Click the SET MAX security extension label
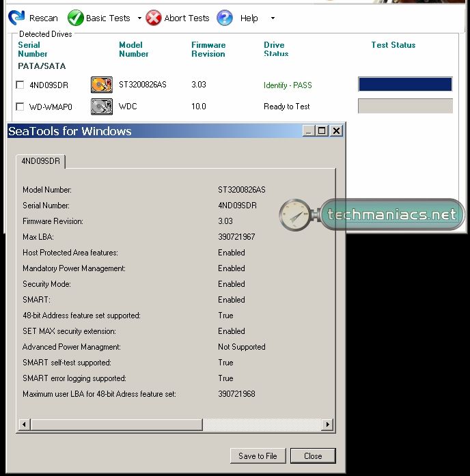This screenshot has height=476, width=470. coord(69,331)
